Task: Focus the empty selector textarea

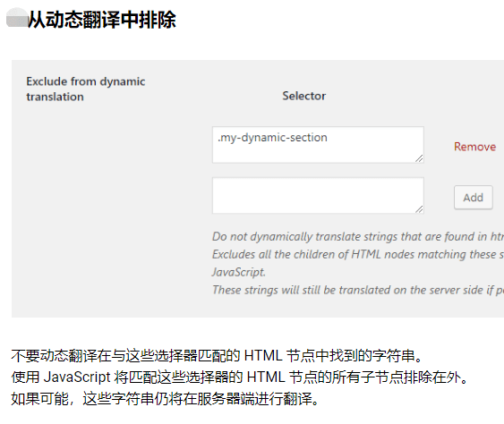Action: [318, 196]
